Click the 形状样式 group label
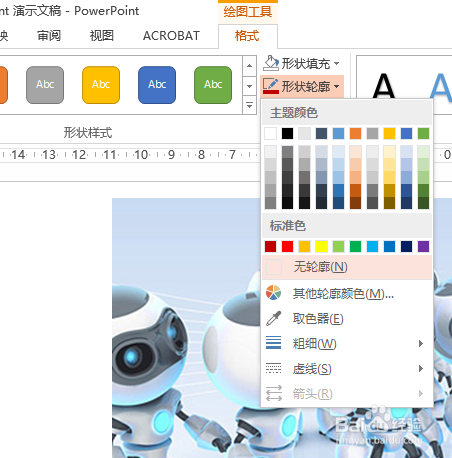 (88, 133)
